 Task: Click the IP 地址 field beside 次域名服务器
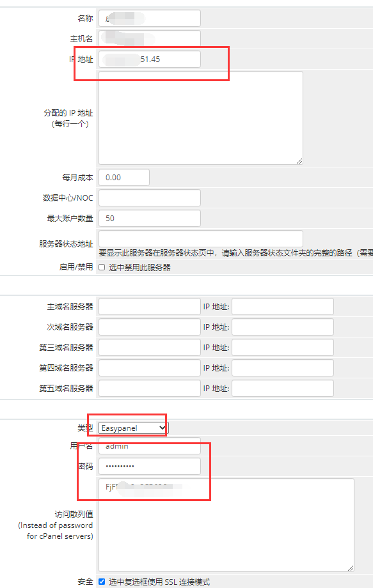[x=283, y=327]
